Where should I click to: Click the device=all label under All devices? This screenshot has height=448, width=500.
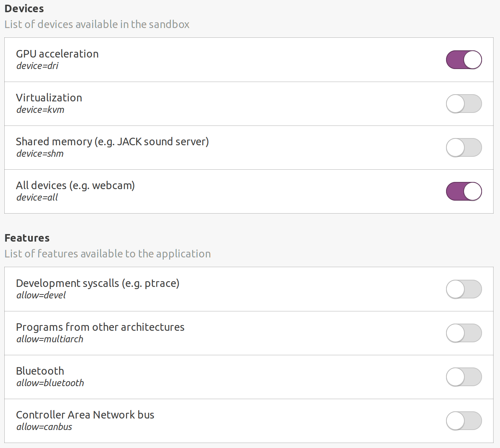(x=37, y=197)
